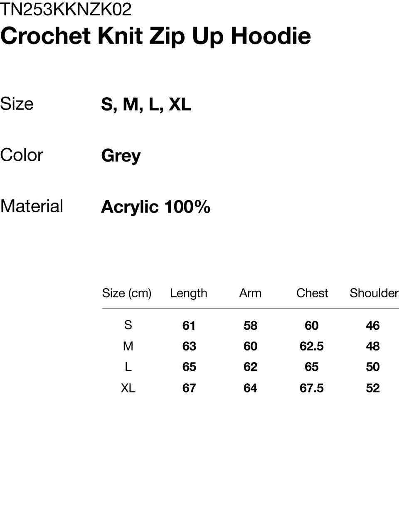Click the Acrylic 100% material text
Image resolution: width=399 pixels, height=532 pixels.
click(x=155, y=207)
